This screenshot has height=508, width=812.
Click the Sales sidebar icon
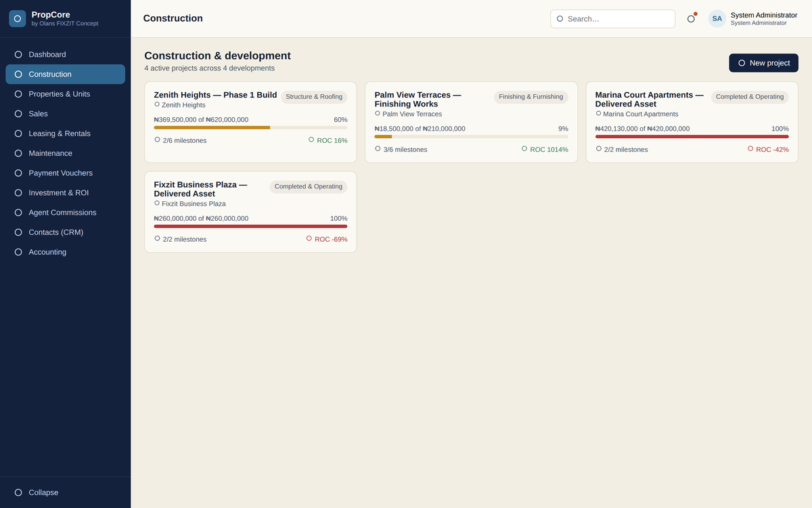[18, 114]
